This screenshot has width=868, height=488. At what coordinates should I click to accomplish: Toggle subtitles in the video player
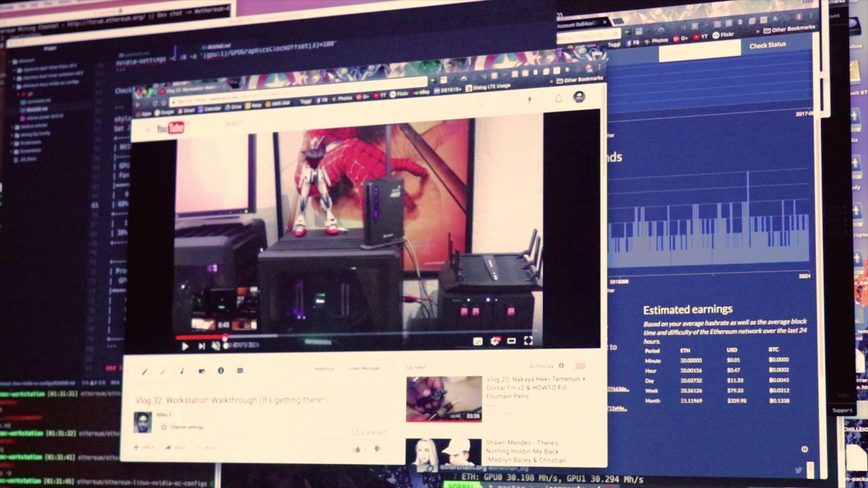click(x=477, y=341)
